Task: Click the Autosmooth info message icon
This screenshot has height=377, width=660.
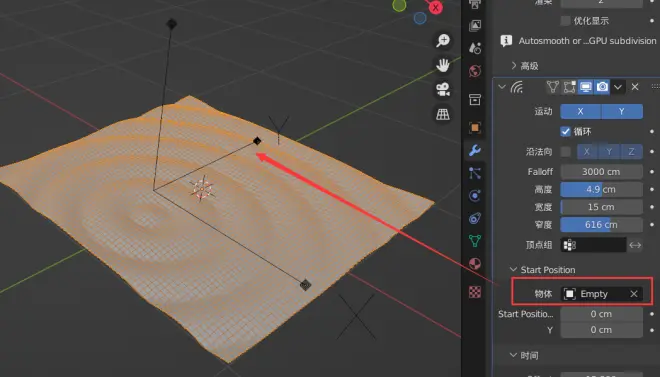Action: click(506, 41)
